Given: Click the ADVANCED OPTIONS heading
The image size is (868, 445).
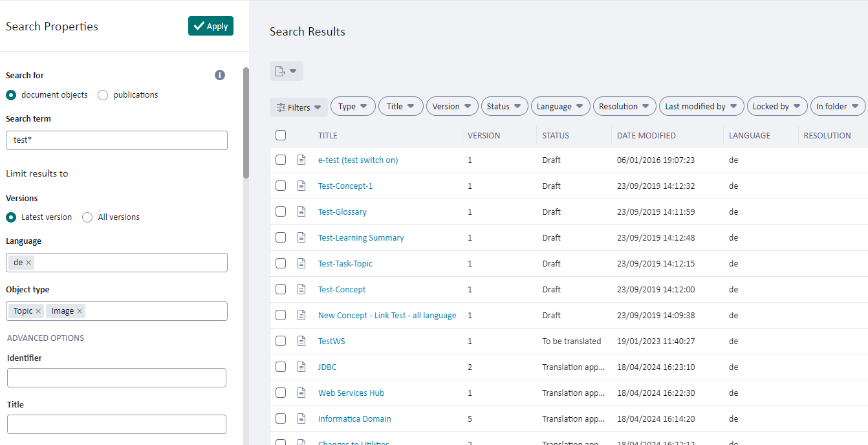Looking at the screenshot, I should (x=45, y=338).
